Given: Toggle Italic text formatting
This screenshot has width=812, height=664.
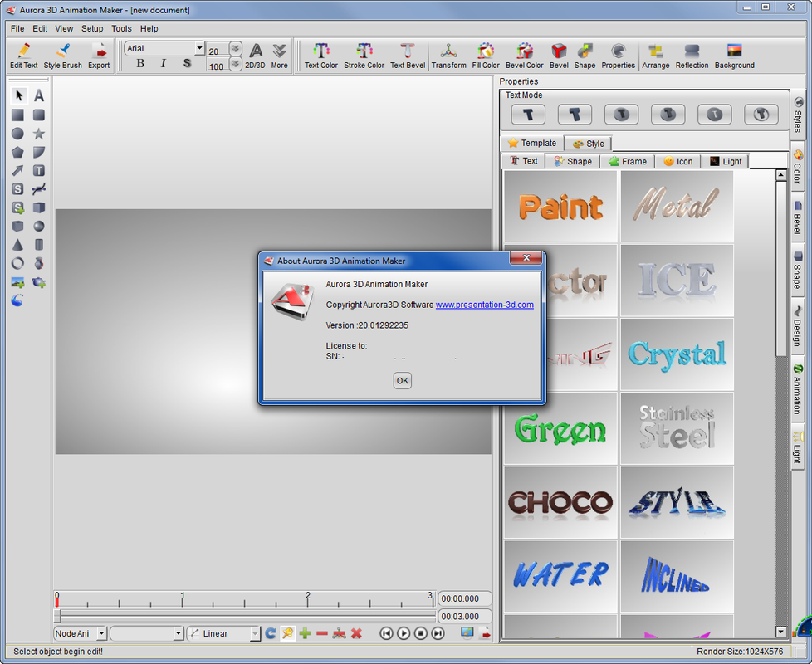Looking at the screenshot, I should [163, 63].
